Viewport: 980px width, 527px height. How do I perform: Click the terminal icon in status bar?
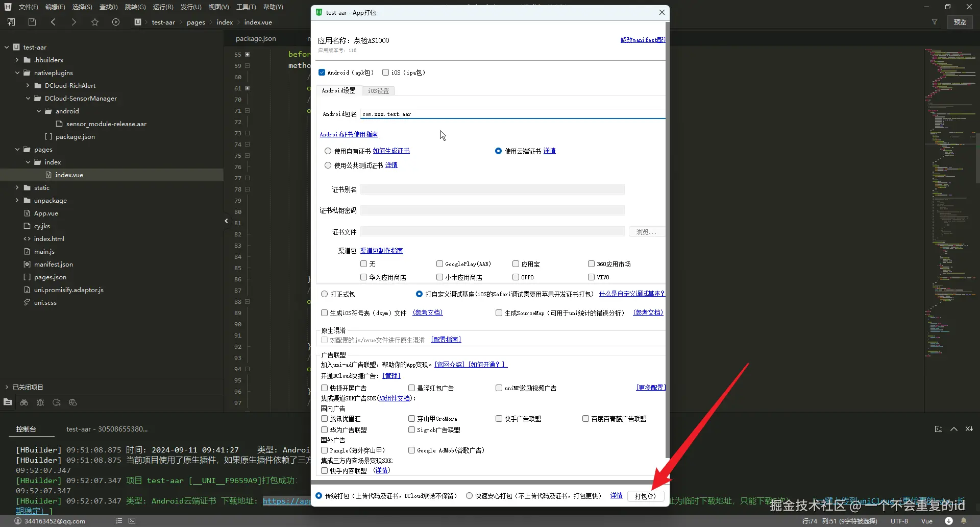pos(132,521)
